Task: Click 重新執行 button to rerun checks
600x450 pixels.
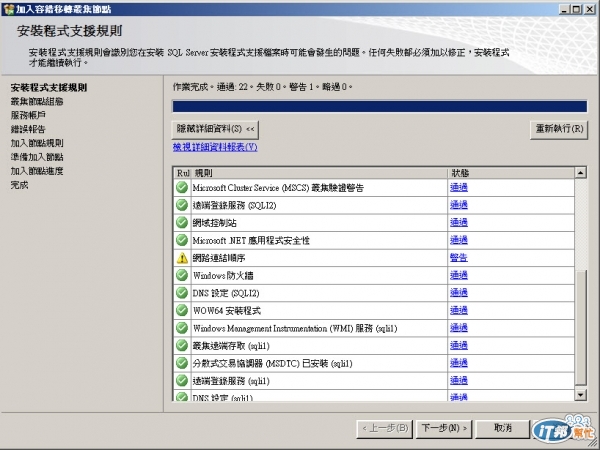Action: coord(559,129)
